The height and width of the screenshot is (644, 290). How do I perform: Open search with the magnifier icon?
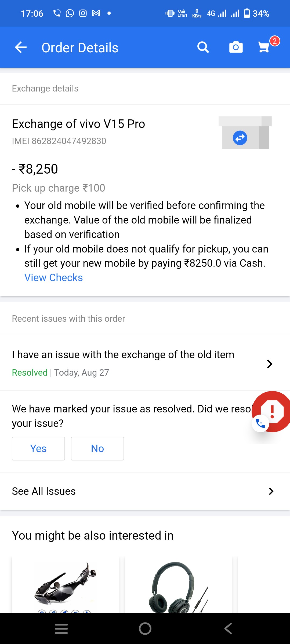point(203,47)
